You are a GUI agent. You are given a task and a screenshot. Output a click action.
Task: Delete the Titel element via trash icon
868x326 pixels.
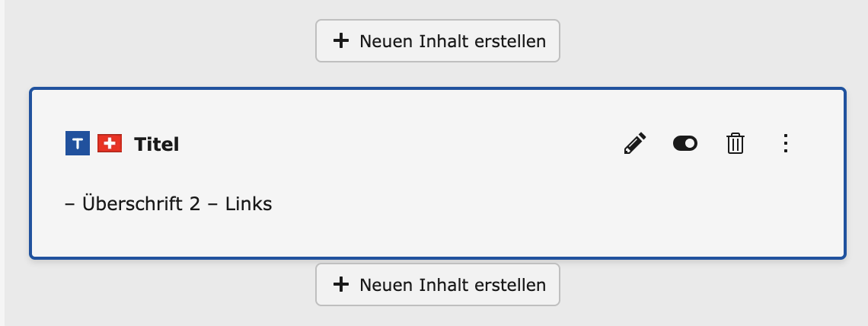pyautogui.click(x=735, y=143)
